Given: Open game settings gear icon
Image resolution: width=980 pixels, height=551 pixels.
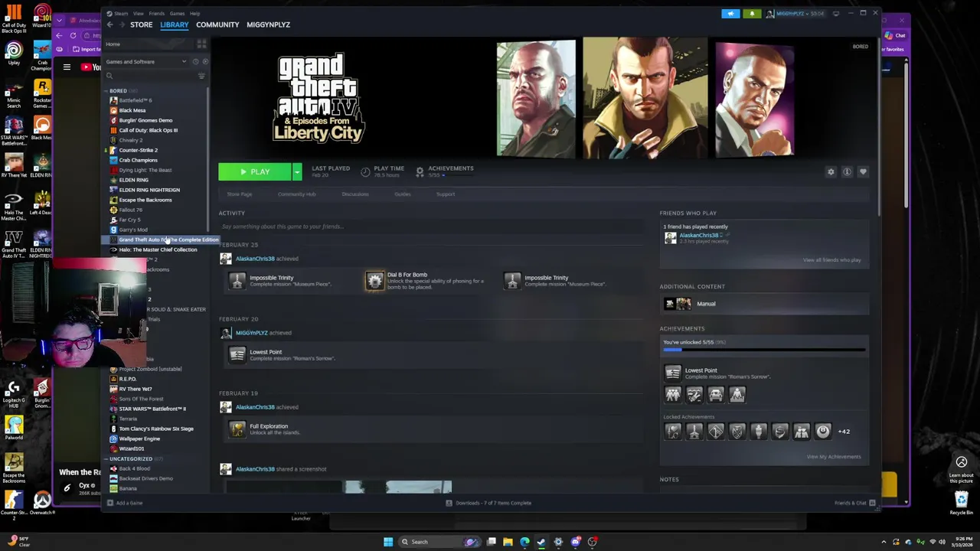Looking at the screenshot, I should pos(831,172).
